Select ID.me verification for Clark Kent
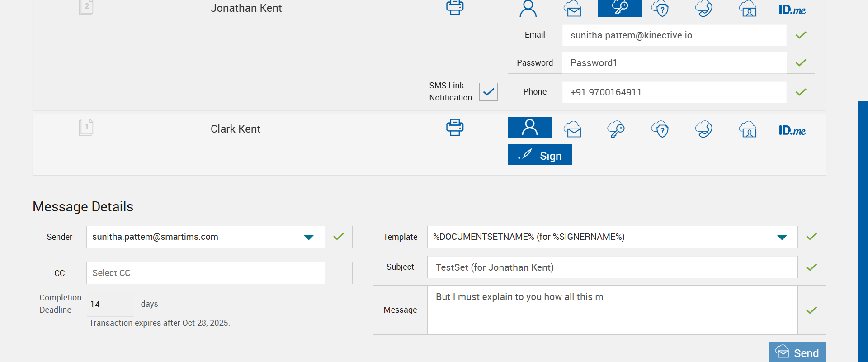This screenshot has width=868, height=362. tap(792, 131)
